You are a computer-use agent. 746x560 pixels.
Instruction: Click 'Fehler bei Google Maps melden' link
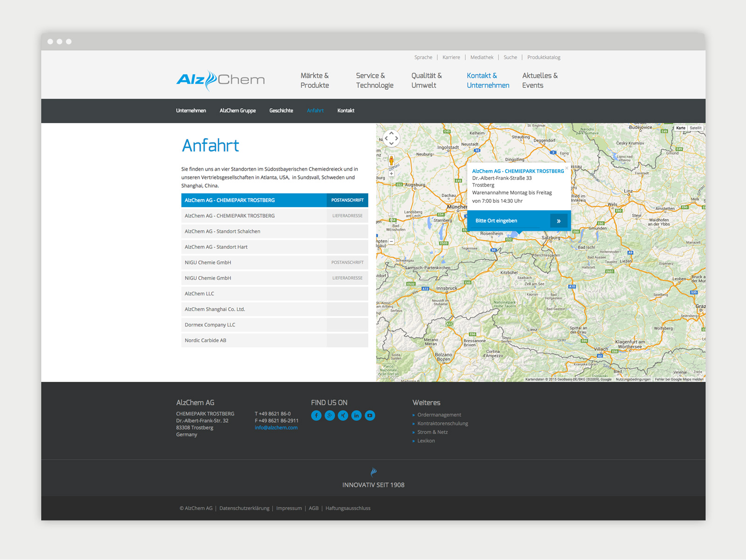679,380
